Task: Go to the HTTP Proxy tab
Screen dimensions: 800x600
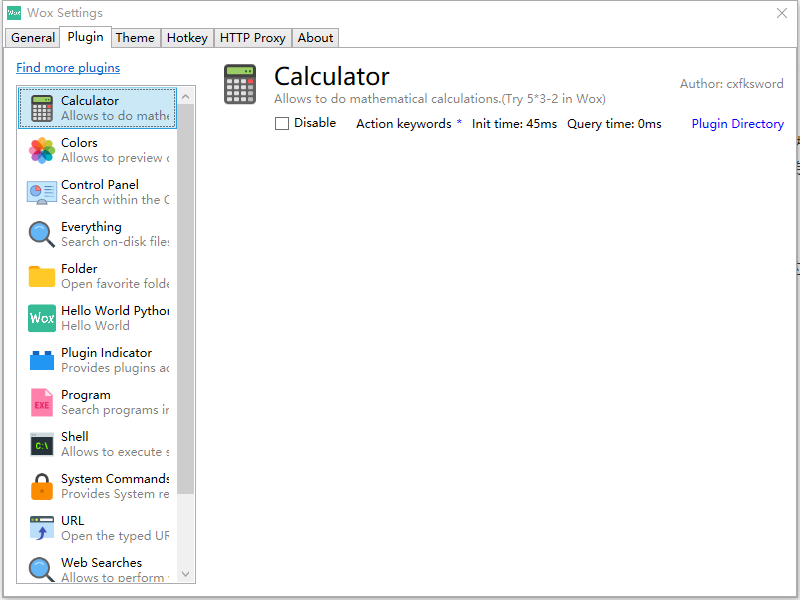Action: coord(253,38)
